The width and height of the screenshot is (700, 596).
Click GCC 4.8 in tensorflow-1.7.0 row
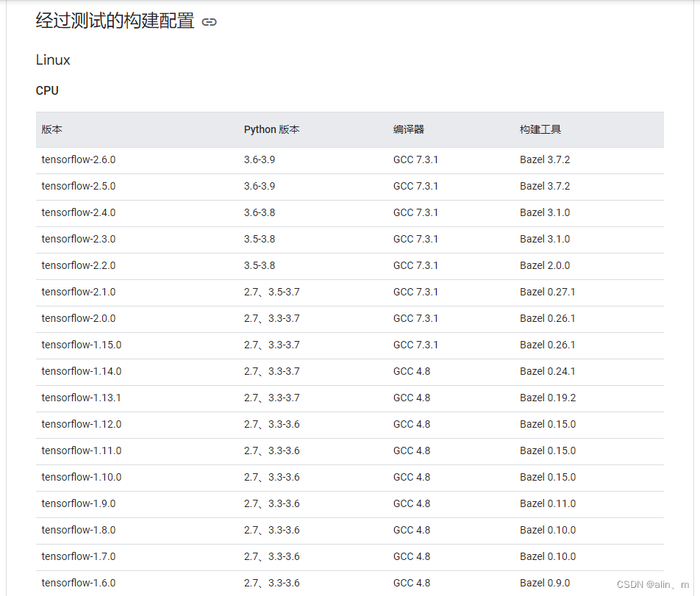412,556
